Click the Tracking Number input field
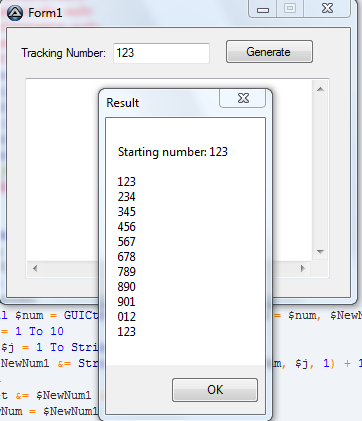The height and width of the screenshot is (421, 362). (x=161, y=53)
